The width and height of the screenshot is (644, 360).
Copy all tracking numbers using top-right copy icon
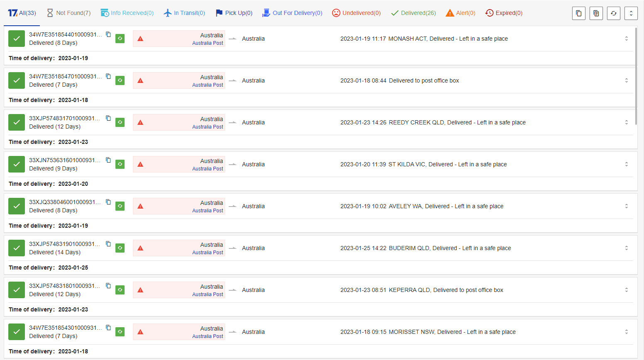[579, 13]
